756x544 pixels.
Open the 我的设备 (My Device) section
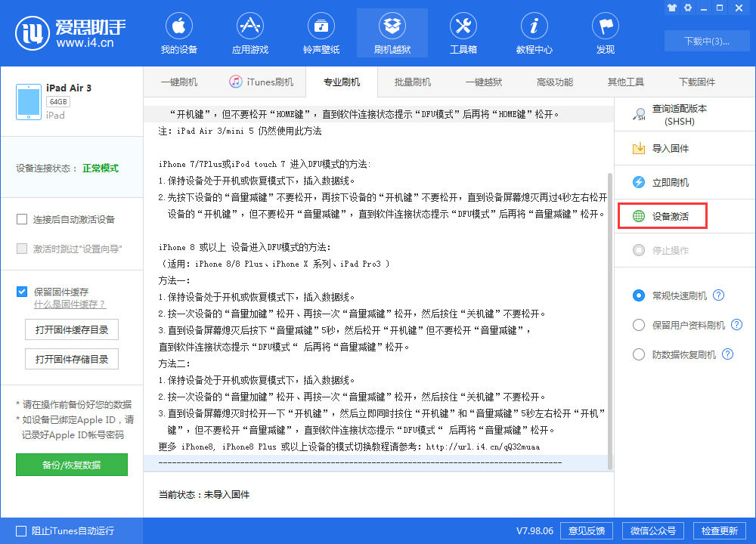coord(178,32)
